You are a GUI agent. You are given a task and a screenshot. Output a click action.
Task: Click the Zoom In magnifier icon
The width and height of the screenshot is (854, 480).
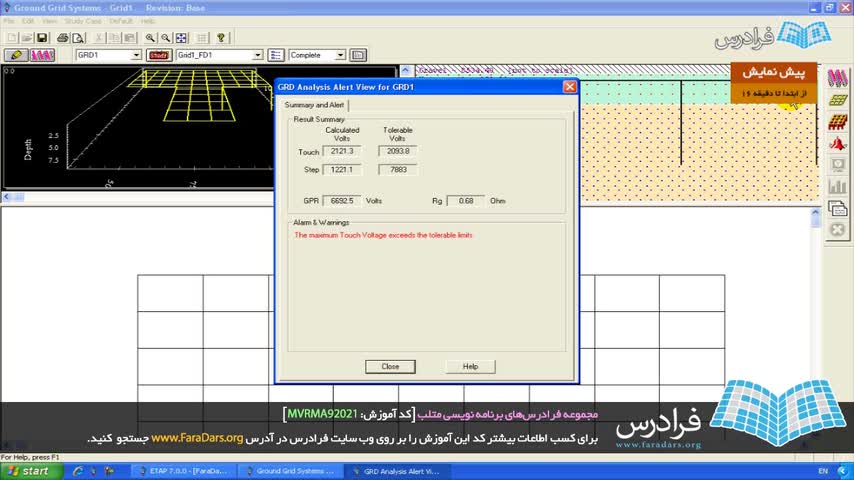click(150, 38)
